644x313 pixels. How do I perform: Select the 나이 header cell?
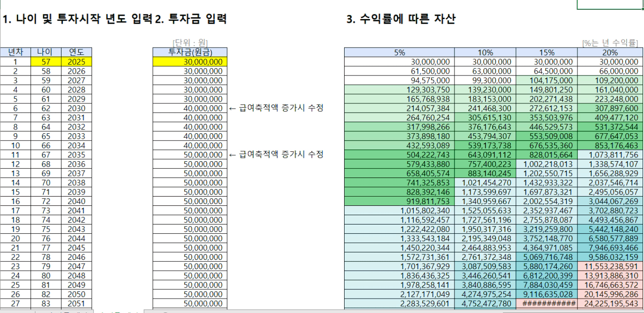click(x=46, y=52)
